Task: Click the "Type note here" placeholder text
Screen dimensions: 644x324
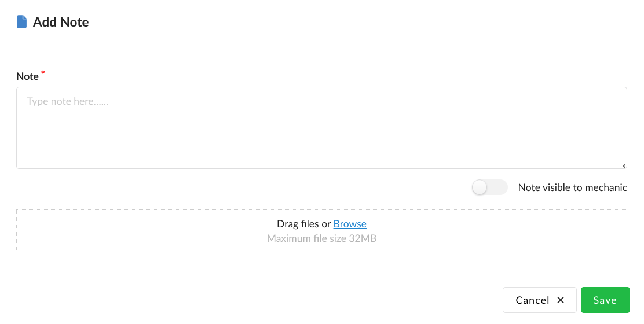Action: pos(68,102)
